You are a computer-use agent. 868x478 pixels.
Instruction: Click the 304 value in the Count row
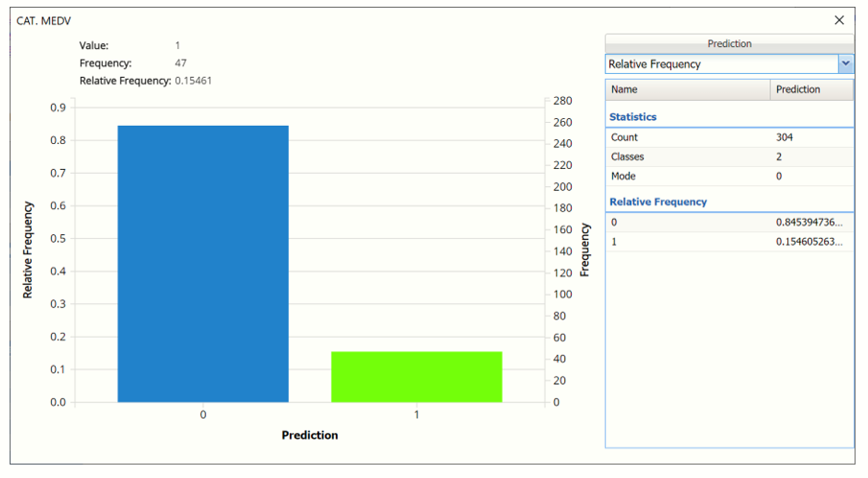click(785, 137)
